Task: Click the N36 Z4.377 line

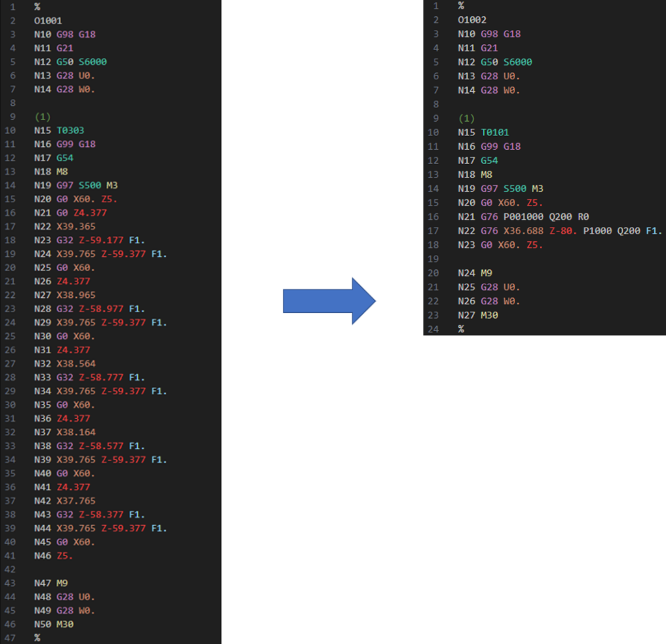Action: (62, 418)
